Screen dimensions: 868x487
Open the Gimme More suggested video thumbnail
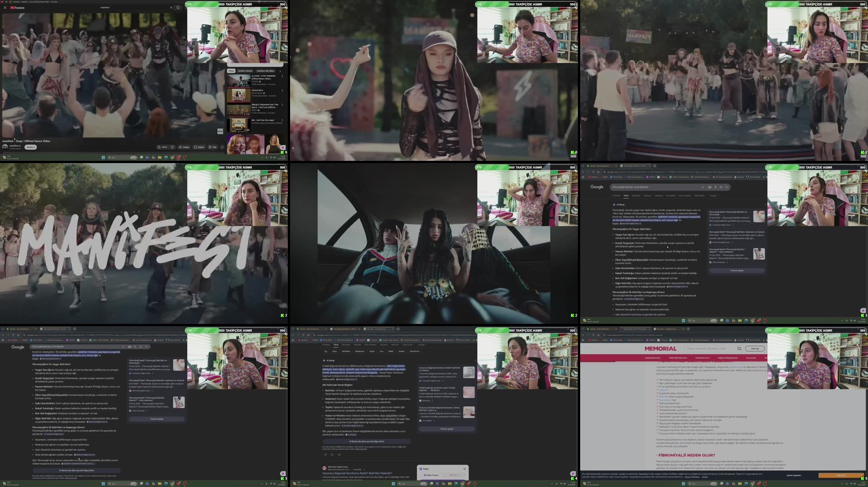click(x=238, y=95)
